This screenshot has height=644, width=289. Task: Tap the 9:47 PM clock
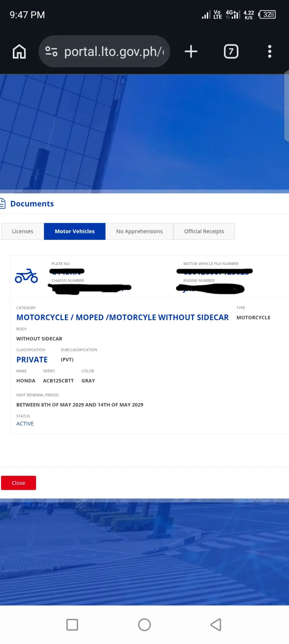(x=27, y=15)
